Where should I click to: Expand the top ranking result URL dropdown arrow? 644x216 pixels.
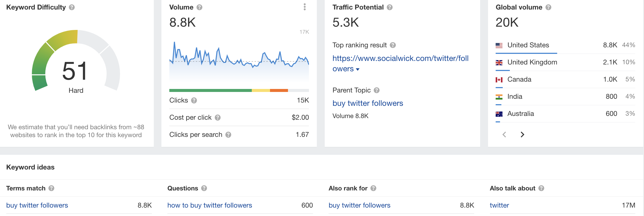point(358,69)
